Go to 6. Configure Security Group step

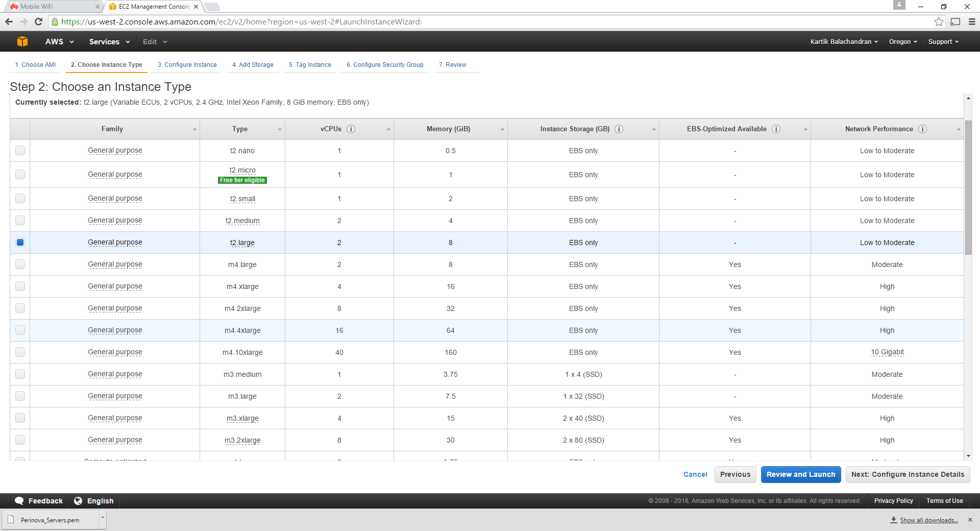tap(385, 65)
